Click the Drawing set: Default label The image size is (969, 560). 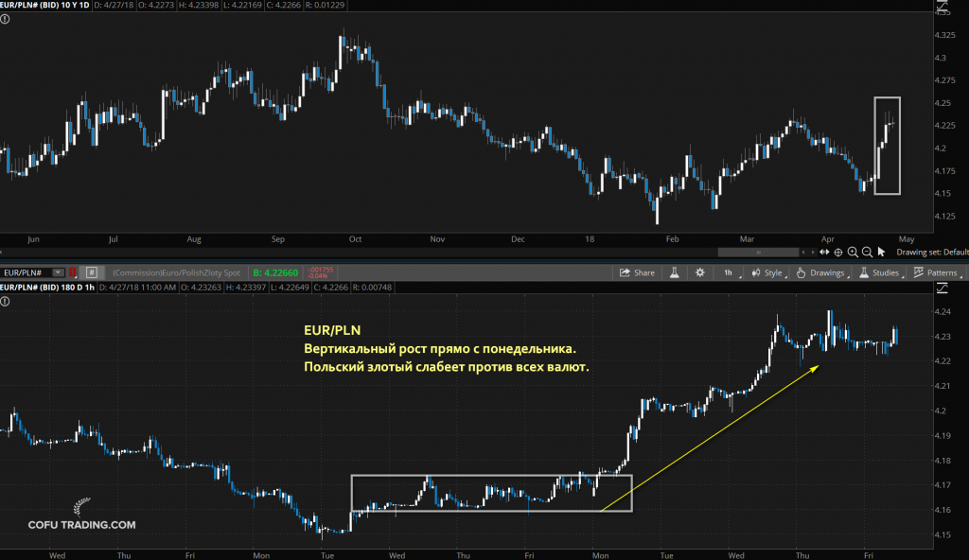932,253
